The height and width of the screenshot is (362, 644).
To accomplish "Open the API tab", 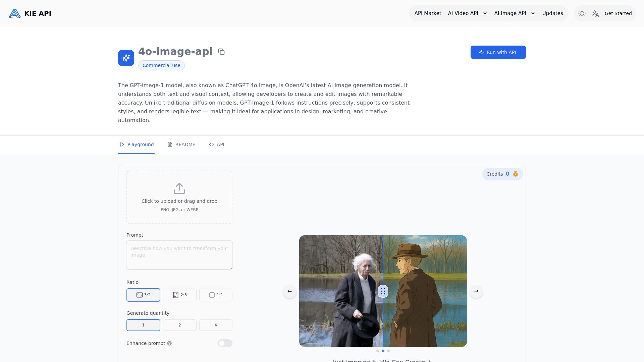I will (216, 144).
